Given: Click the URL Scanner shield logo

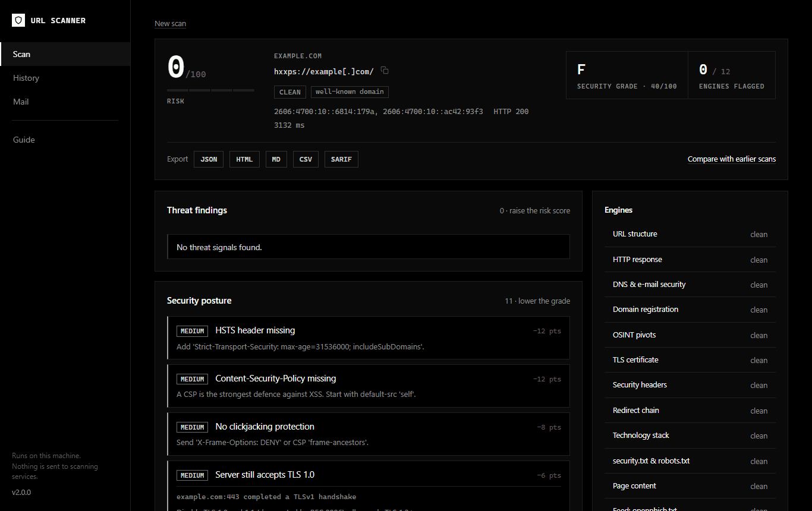Looking at the screenshot, I should 18,20.
